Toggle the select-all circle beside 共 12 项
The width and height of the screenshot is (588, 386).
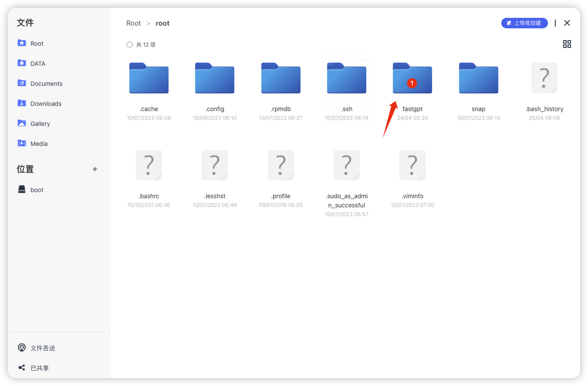(129, 44)
